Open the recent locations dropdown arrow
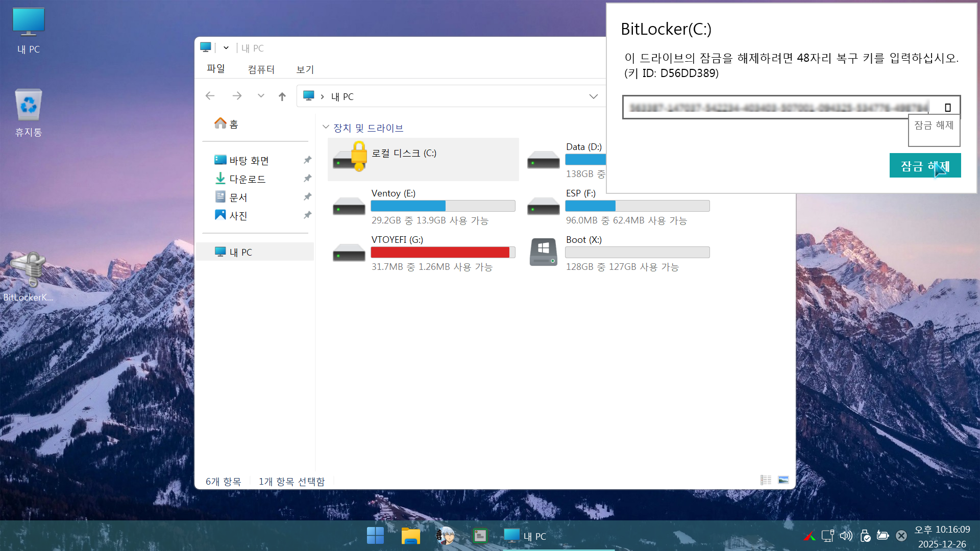 (x=261, y=96)
